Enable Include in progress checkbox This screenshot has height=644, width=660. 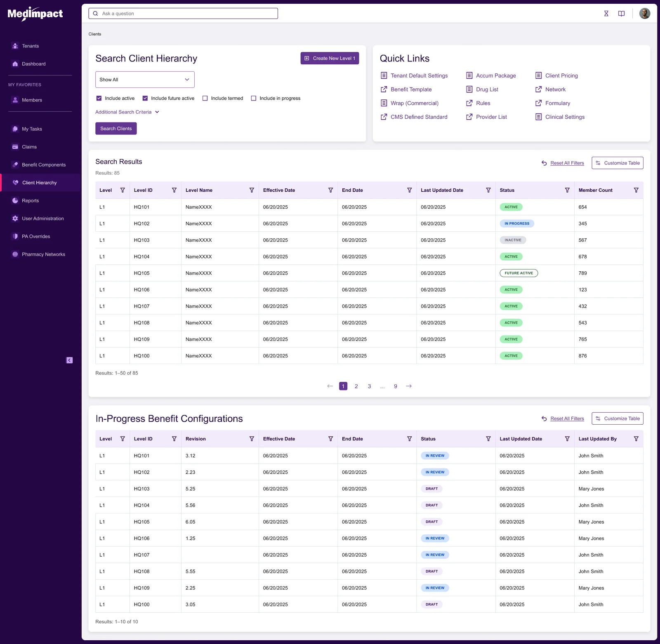tap(254, 98)
